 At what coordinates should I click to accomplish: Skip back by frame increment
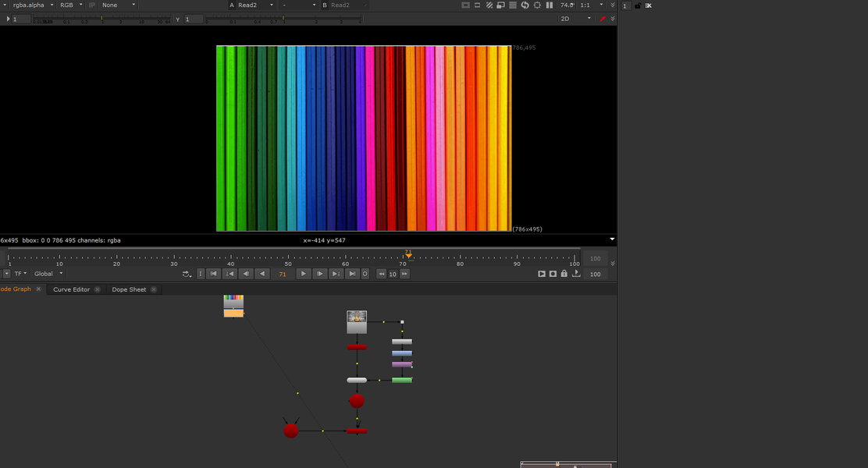click(x=382, y=274)
